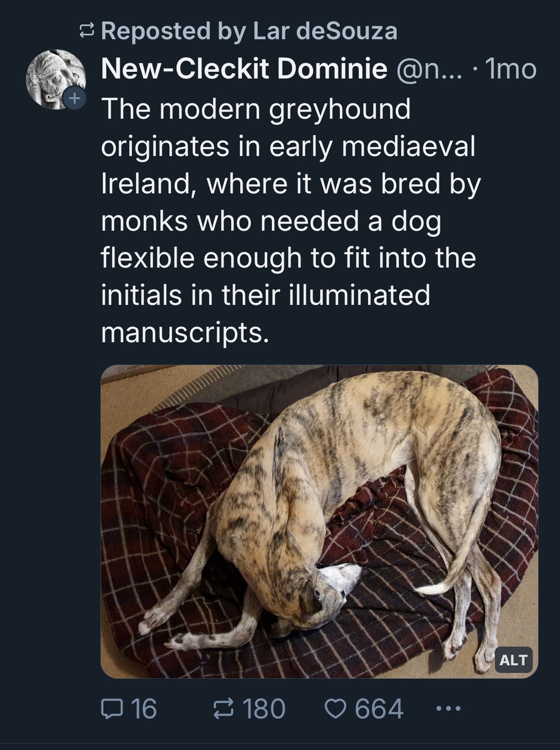
Task: Like the post with the heart icon
Action: (336, 708)
